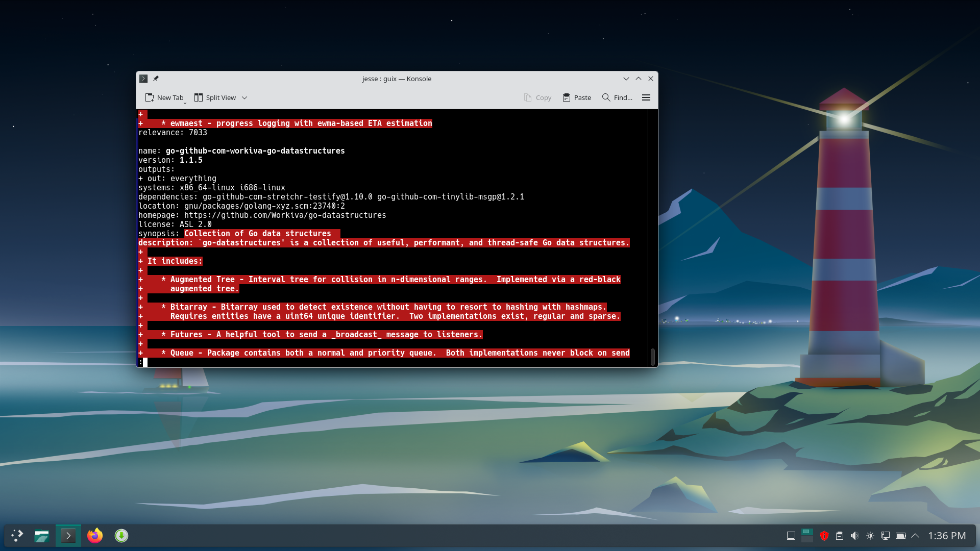
Task: Click the 'Futures - A helpful tool' line
Action: pyautogui.click(x=310, y=335)
